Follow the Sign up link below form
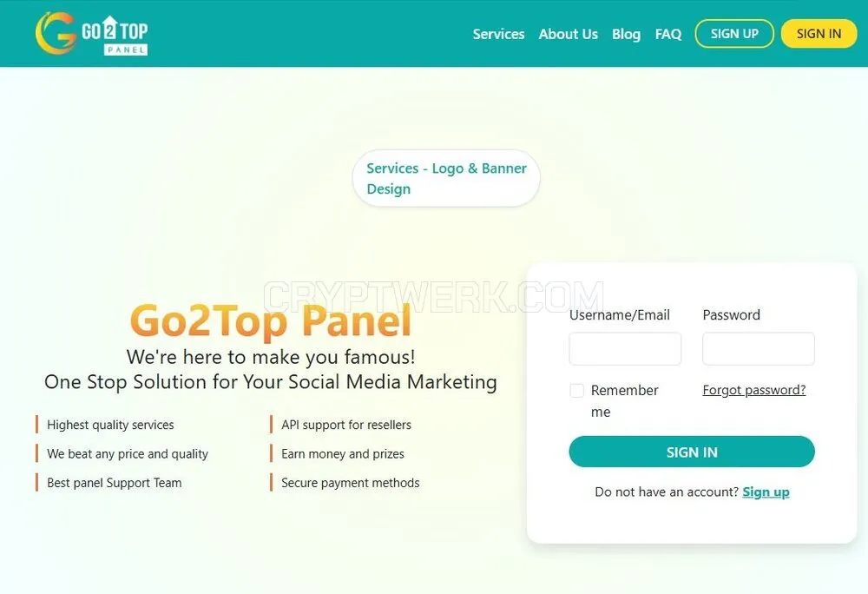Viewport: 868px width, 594px height. click(766, 492)
